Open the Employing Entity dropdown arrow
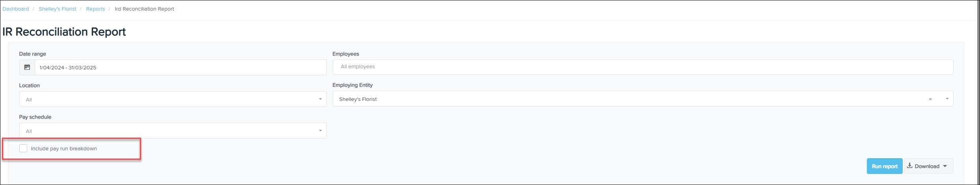This screenshot has width=980, height=185. click(947, 99)
